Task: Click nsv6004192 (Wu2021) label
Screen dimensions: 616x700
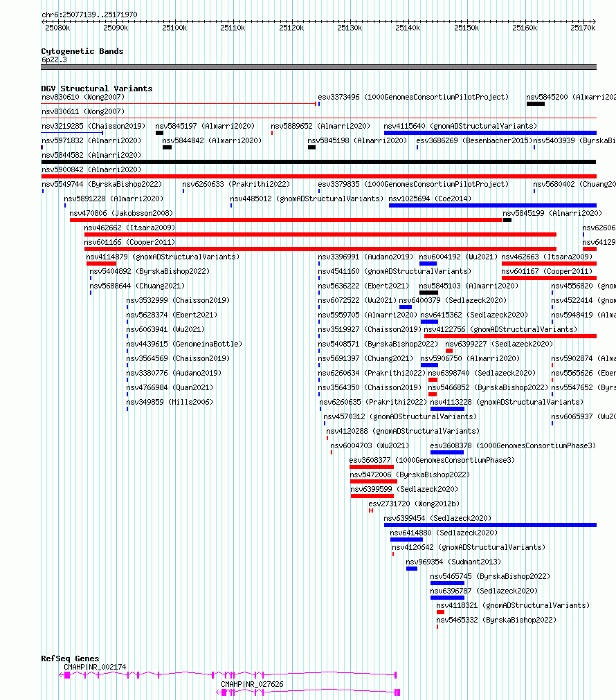Action: (x=458, y=257)
